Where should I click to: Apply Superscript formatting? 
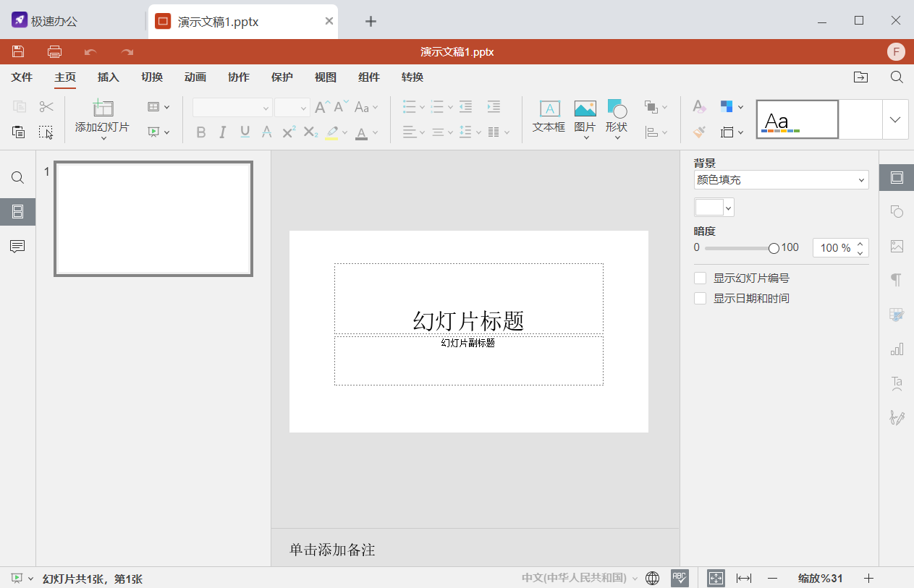pos(289,132)
